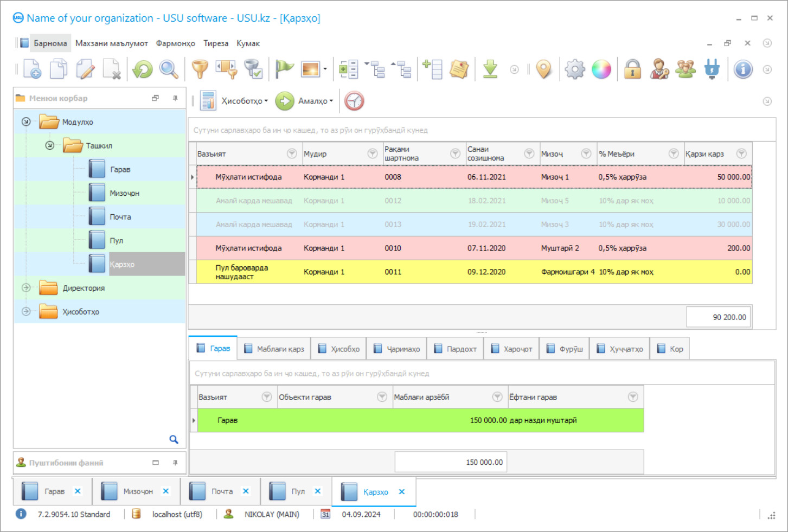Expand the Директория tree folder
This screenshot has width=788, height=532.
point(26,288)
